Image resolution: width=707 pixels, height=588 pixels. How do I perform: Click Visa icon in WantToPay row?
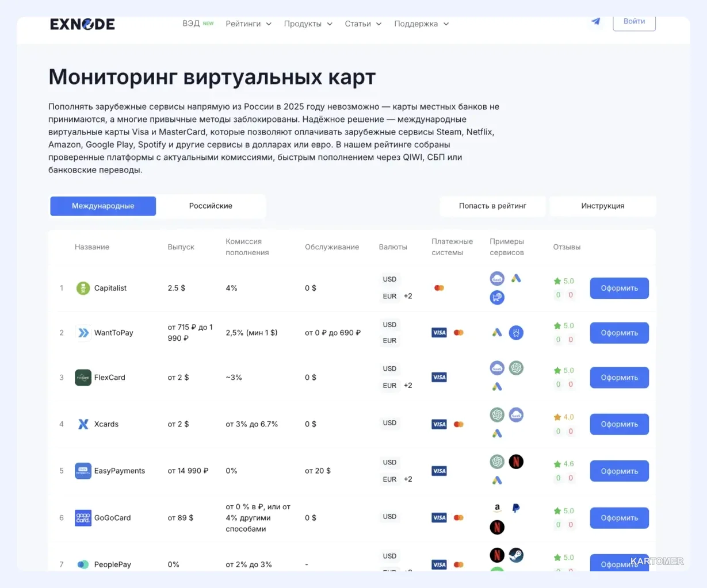coord(440,333)
